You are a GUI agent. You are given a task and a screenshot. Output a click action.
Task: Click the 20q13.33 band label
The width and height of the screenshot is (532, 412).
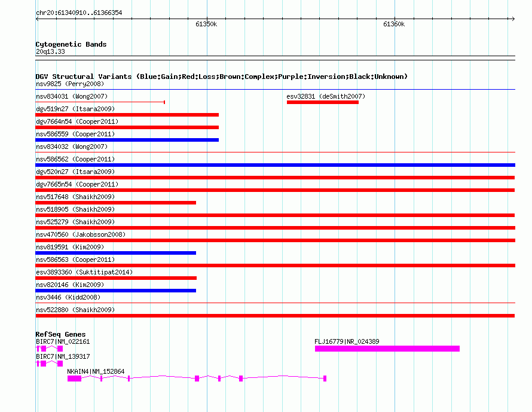click(50, 51)
